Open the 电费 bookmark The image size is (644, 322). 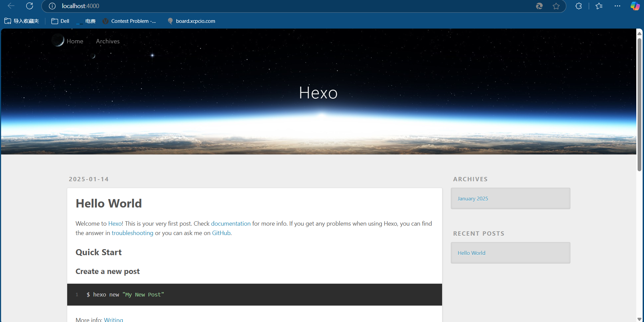[86, 21]
